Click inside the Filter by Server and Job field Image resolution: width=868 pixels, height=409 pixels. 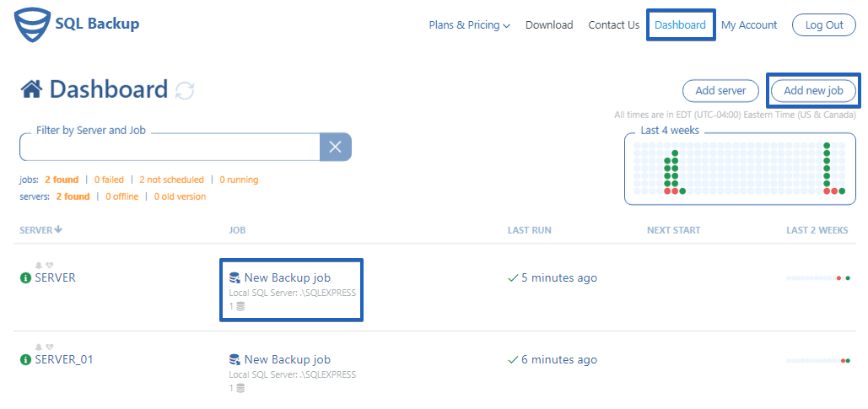[169, 148]
